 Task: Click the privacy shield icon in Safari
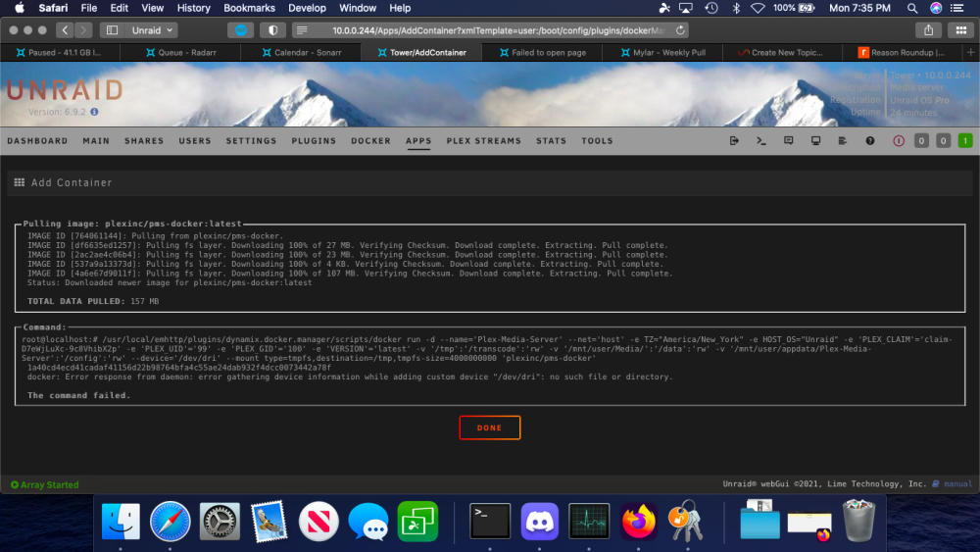273,30
